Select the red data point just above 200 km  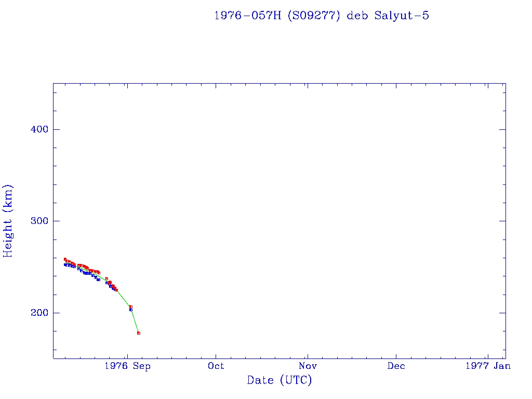(131, 307)
